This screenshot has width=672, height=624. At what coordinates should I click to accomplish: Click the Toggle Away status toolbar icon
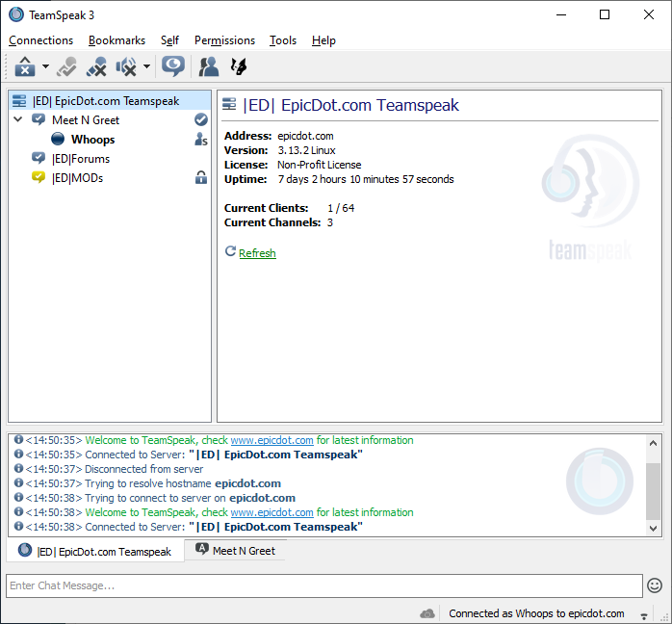pyautogui.click(x=66, y=66)
